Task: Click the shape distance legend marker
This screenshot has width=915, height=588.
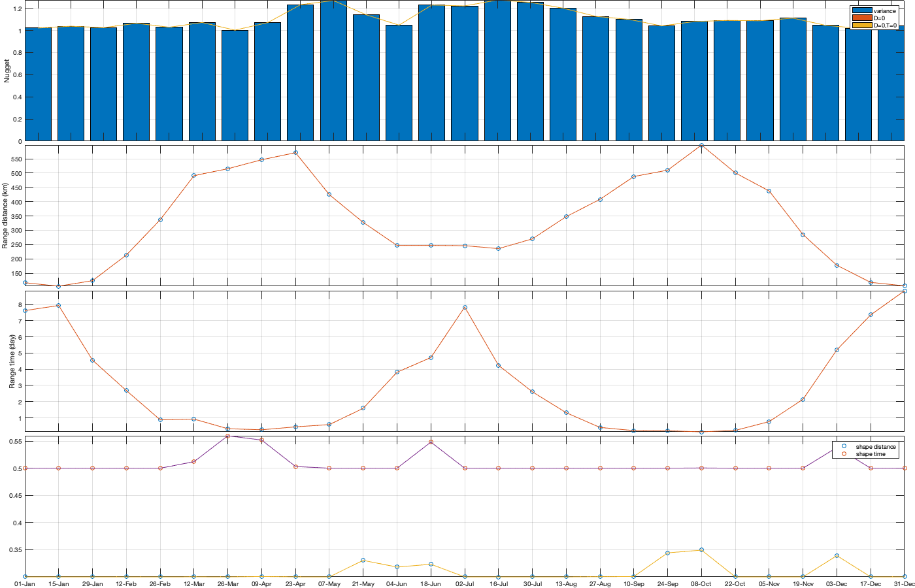Action: click(844, 446)
